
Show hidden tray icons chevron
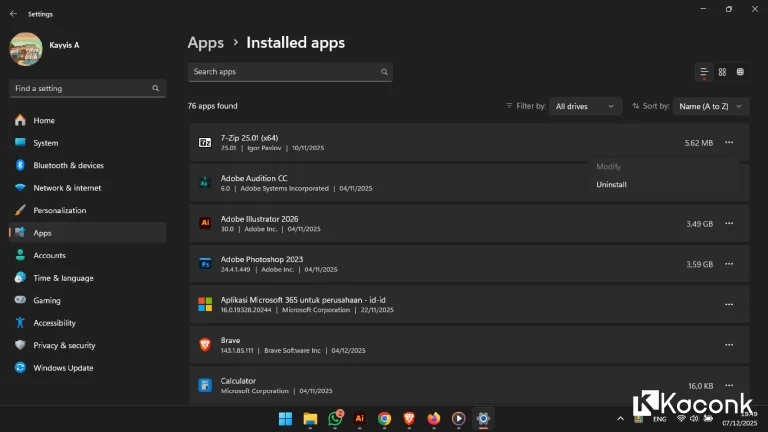[x=620, y=419]
